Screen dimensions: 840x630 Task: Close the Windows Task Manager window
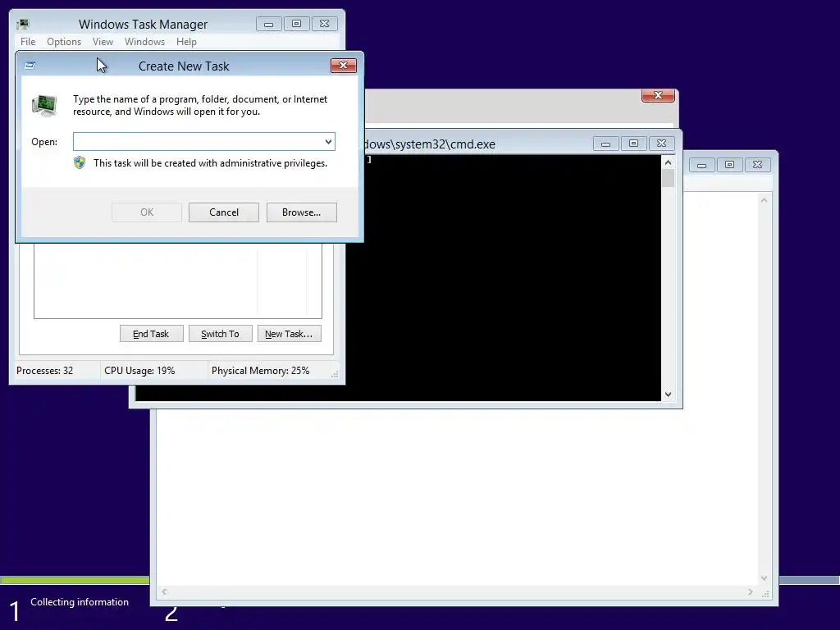[x=324, y=24]
